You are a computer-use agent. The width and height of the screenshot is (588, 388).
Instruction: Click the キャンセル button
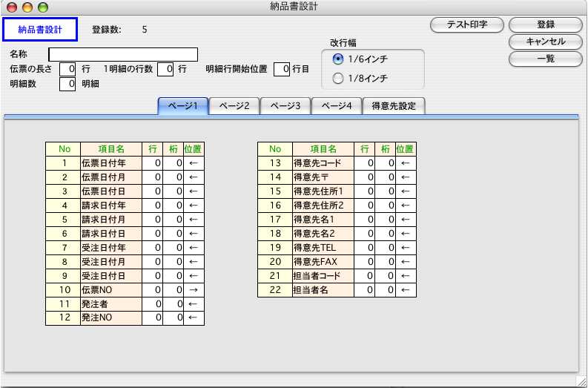pyautogui.click(x=546, y=42)
